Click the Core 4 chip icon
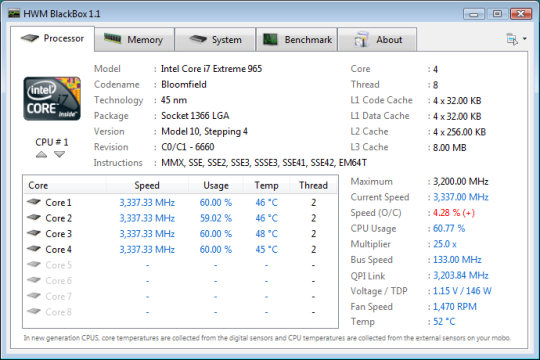 point(34,249)
